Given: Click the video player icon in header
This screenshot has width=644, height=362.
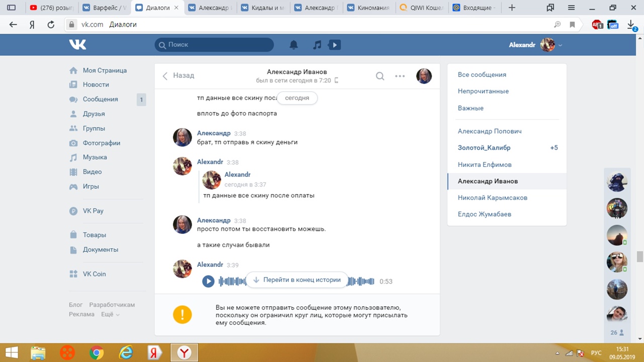Looking at the screenshot, I should [x=334, y=45].
